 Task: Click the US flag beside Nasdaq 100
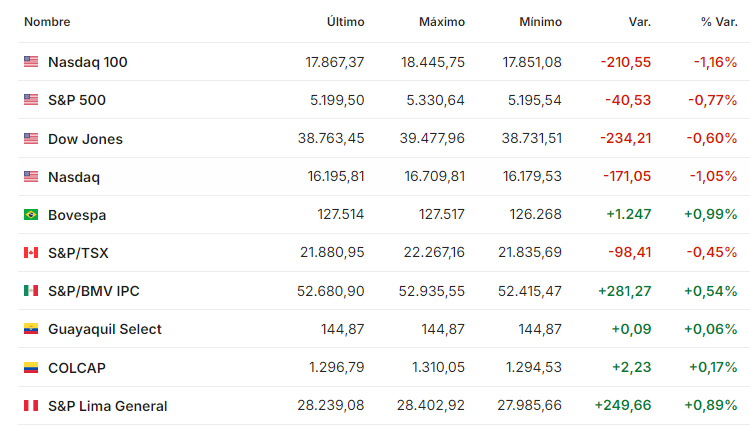coord(31,62)
